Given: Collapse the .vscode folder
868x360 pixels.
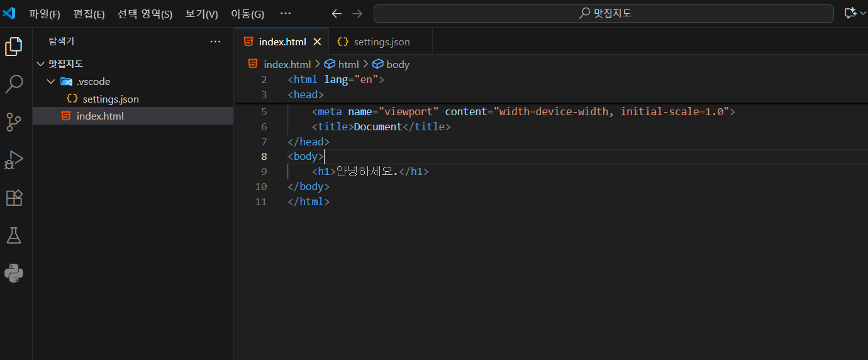Looking at the screenshot, I should (51, 81).
